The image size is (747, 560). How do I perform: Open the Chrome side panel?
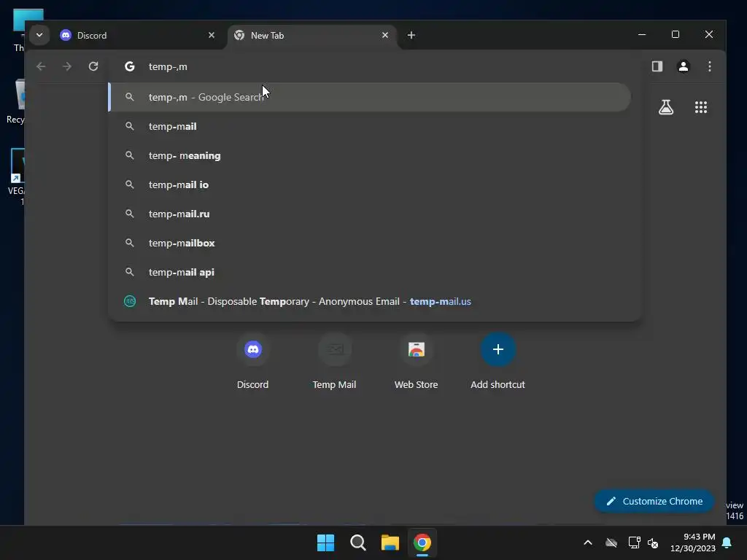click(x=657, y=66)
